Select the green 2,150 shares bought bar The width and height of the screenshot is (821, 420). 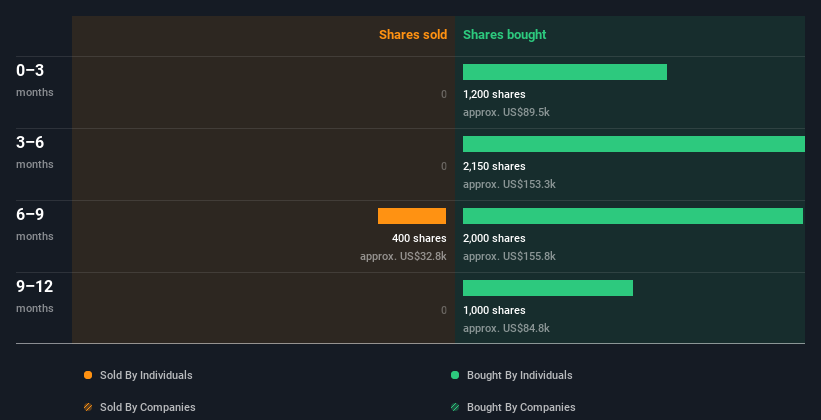tap(634, 144)
